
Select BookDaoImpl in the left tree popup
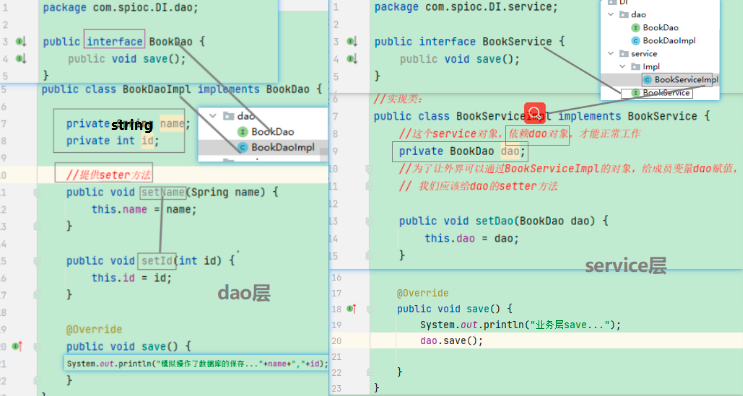(283, 147)
